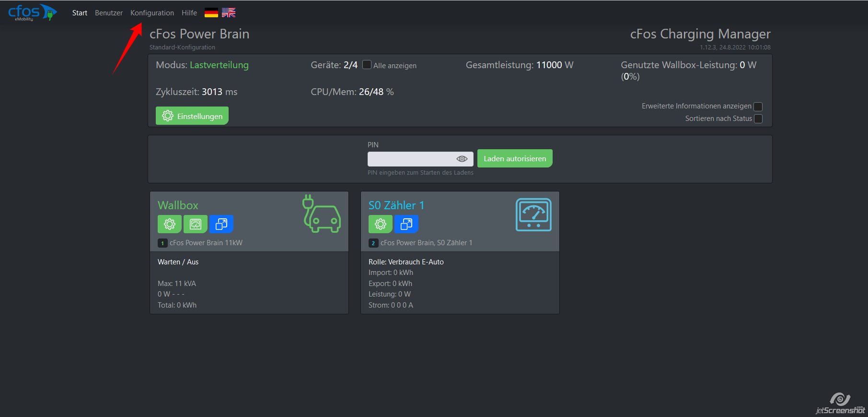Click 'Warten / Aus' status text

178,262
